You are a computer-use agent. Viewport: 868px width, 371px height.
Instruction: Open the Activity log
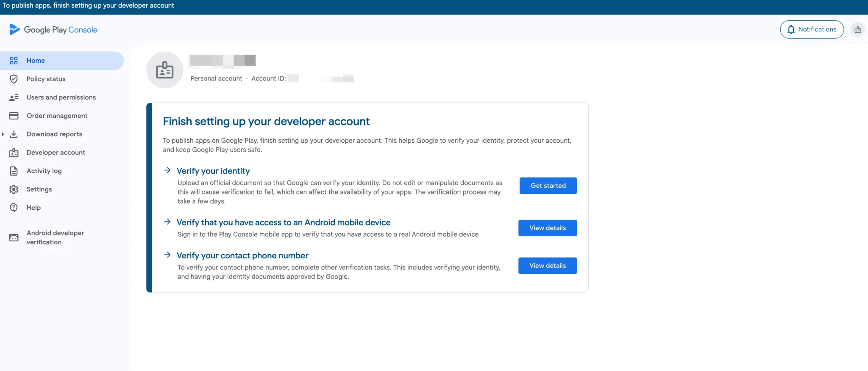click(62, 171)
